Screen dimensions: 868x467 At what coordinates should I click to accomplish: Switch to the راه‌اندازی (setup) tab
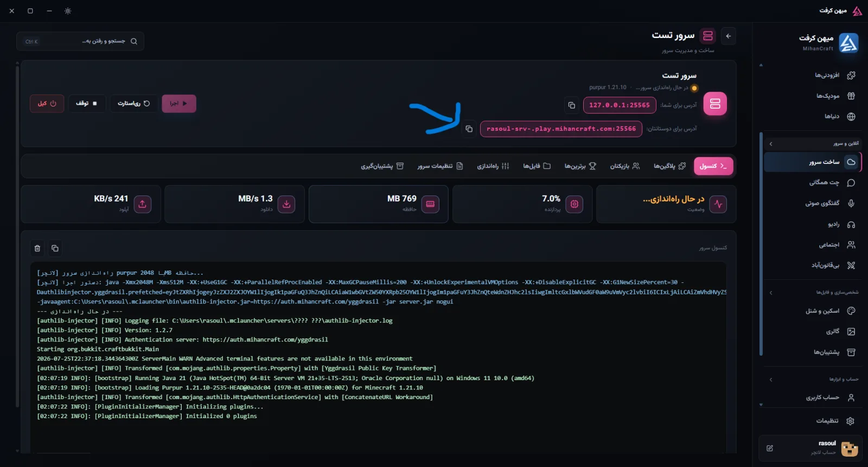coord(493,166)
